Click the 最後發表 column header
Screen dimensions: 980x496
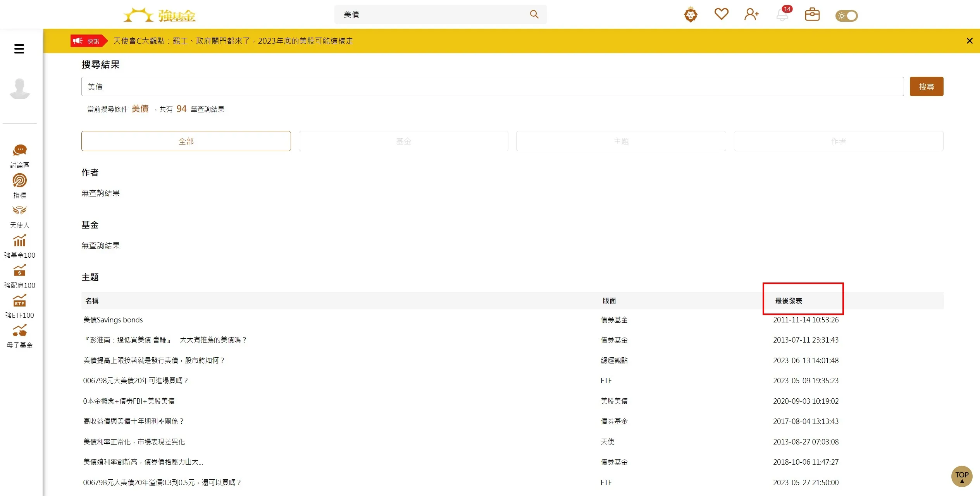(x=789, y=301)
